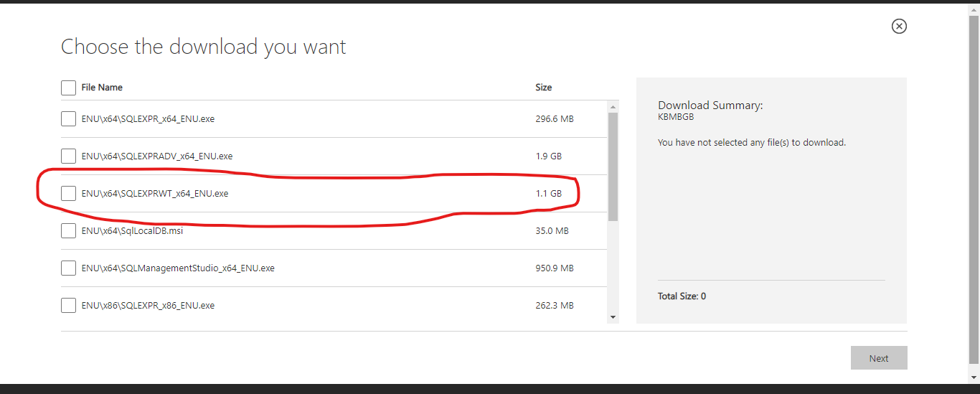980x394 pixels.
Task: Click the File Name column header
Action: 102,88
